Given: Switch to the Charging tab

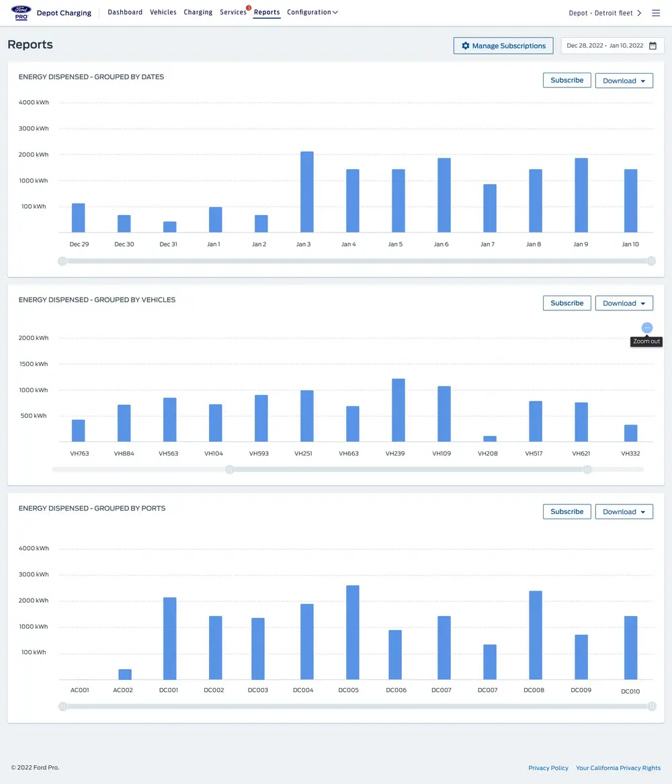Looking at the screenshot, I should (198, 12).
